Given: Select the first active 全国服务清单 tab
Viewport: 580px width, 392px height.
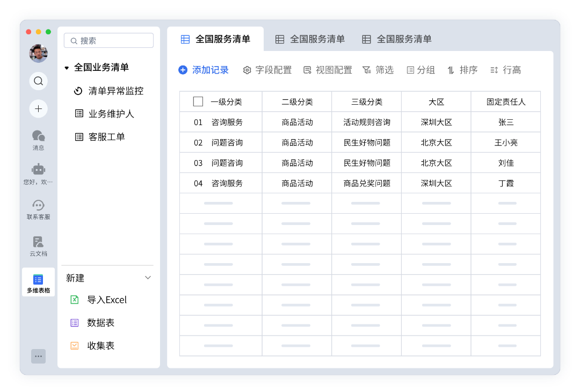Looking at the screenshot, I should click(x=215, y=39).
